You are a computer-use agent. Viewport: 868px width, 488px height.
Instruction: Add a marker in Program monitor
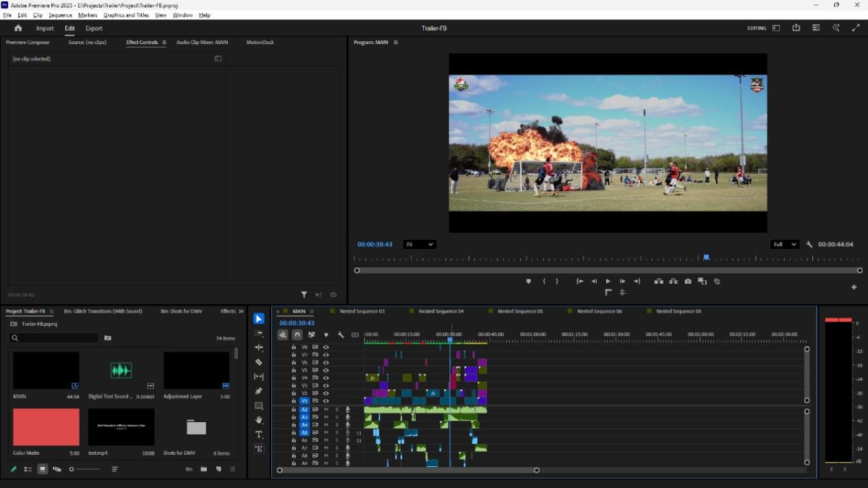(528, 281)
